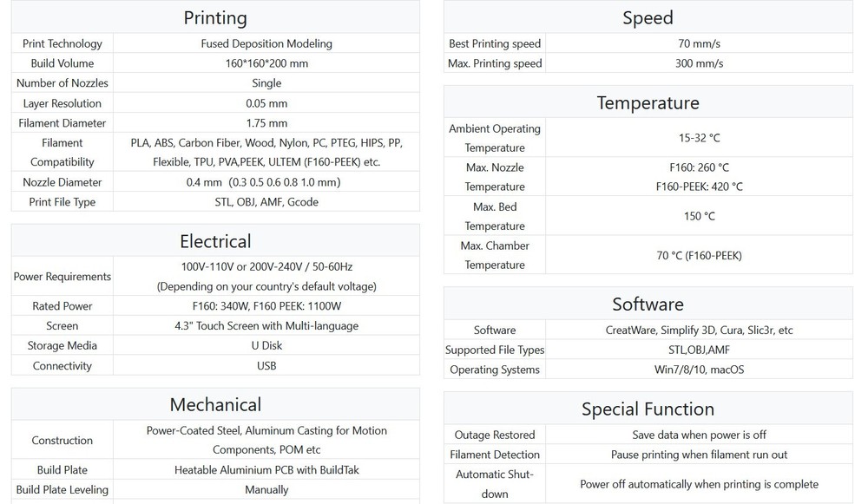Click the Speed section header
Viewport: 868px width, 504px height.
tap(648, 17)
